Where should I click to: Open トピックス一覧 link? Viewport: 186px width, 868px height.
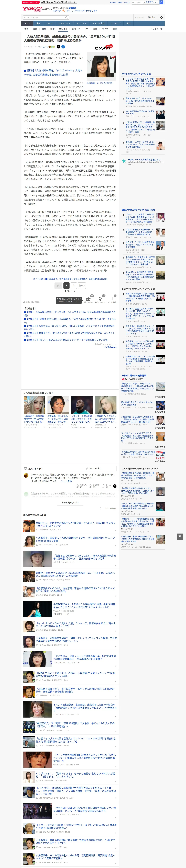pyautogui.click(x=155, y=29)
